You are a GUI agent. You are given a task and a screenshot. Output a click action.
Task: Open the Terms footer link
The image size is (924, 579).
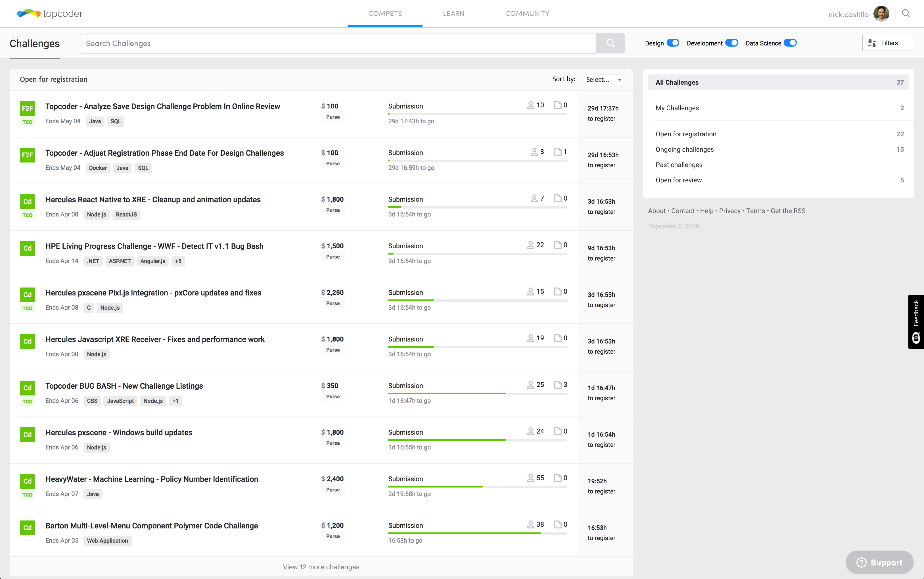click(756, 211)
